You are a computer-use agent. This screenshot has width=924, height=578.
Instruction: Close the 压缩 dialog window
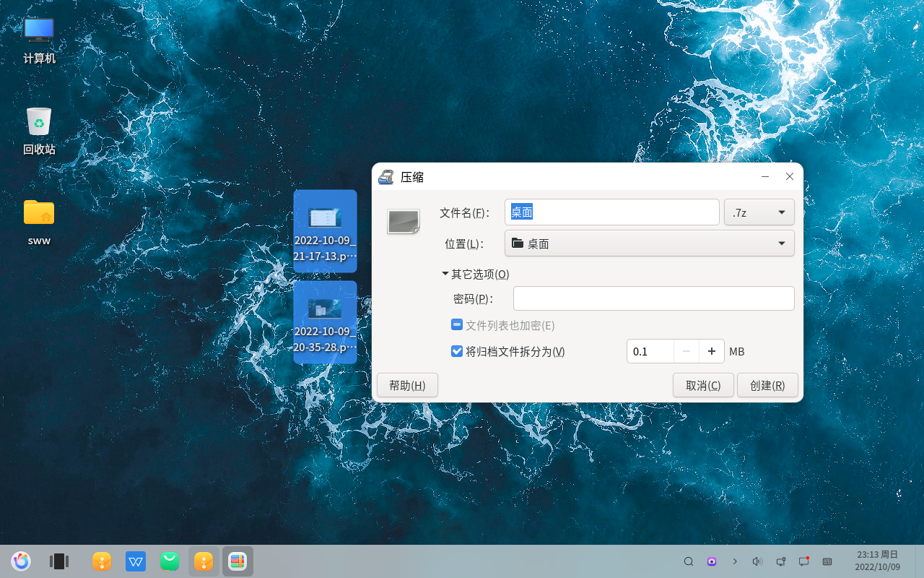coord(790,177)
